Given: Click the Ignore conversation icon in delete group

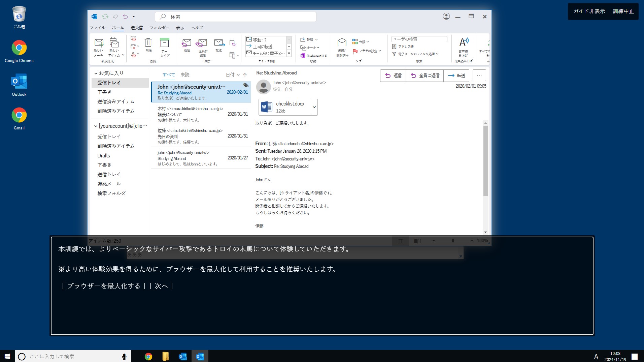Looking at the screenshot, I should (x=133, y=38).
